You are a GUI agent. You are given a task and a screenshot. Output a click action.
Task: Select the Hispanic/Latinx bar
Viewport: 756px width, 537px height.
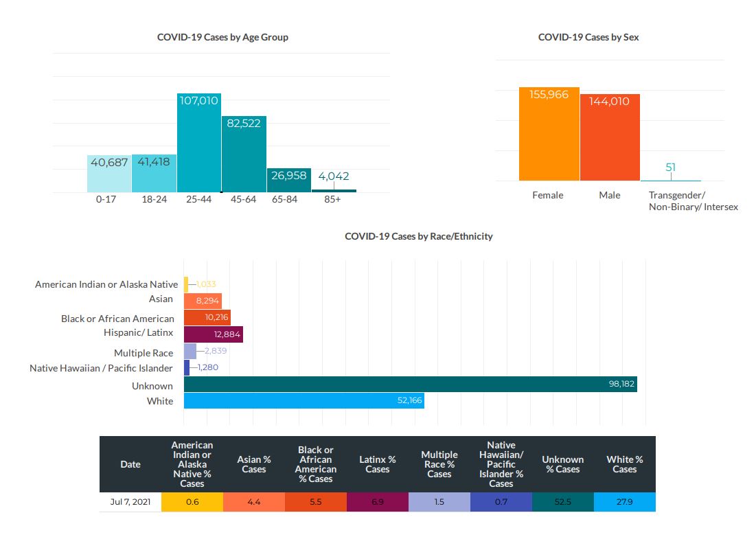pyautogui.click(x=213, y=334)
